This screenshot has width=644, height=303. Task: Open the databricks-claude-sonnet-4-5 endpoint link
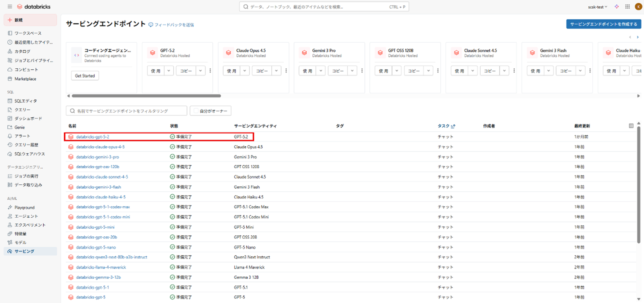click(x=102, y=177)
